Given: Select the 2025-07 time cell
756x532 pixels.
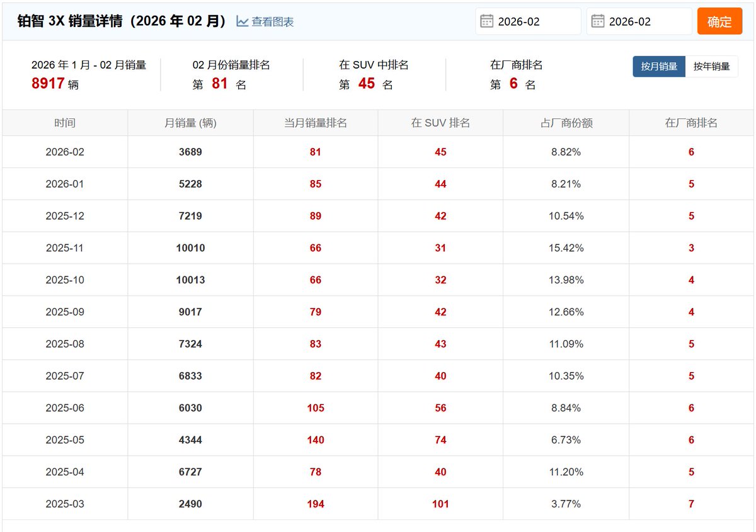Looking at the screenshot, I should pos(65,376).
